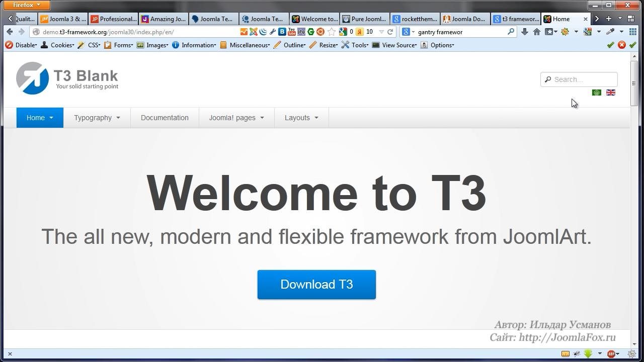Click the green download arrow in status bar
644x362 pixels.
588,354
